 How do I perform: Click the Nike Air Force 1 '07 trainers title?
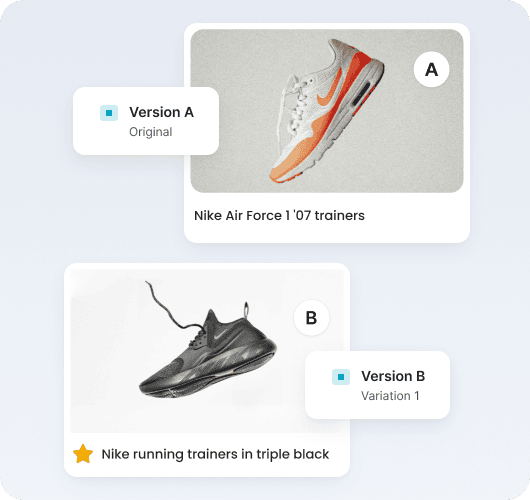[279, 215]
